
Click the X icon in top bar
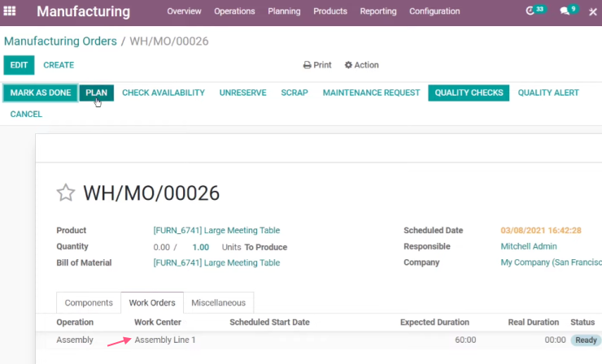593,12
